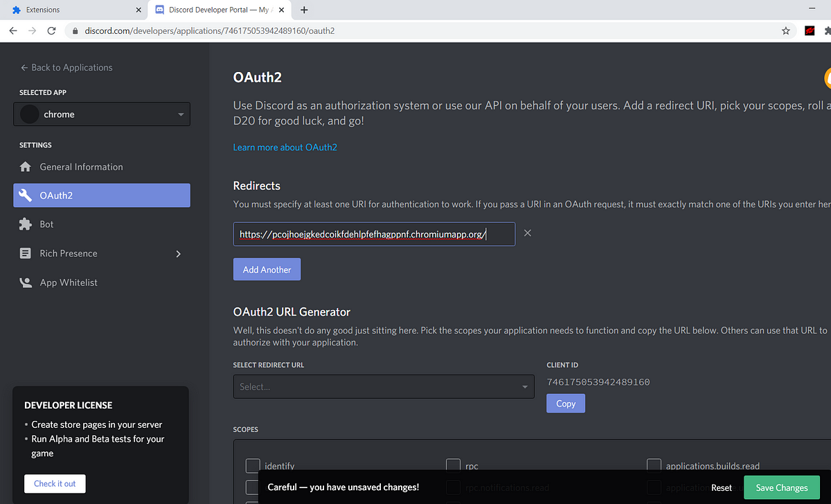Reset the unsaved changes
Screen dimensions: 831x504
pos(722,487)
